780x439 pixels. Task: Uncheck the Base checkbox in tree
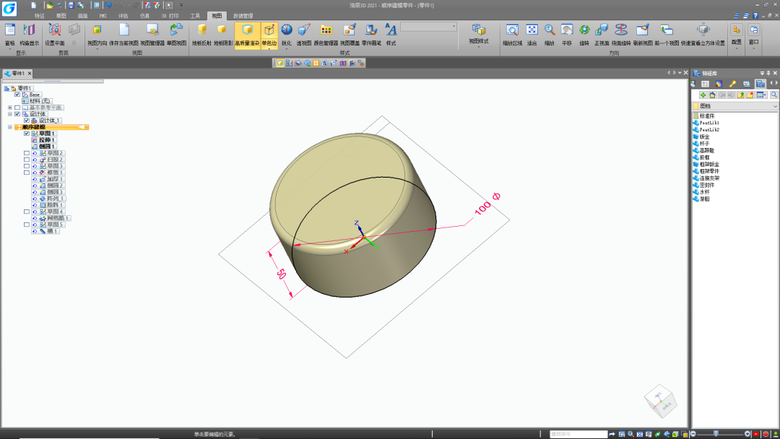coord(17,95)
